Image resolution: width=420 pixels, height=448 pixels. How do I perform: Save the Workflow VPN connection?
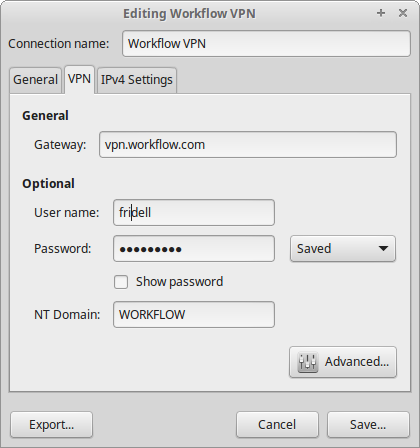point(368,425)
